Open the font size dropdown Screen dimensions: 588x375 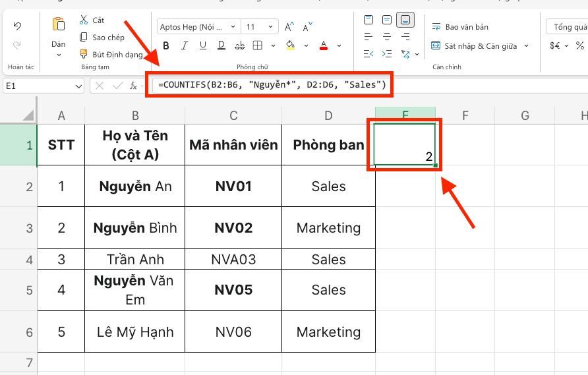tap(270, 26)
